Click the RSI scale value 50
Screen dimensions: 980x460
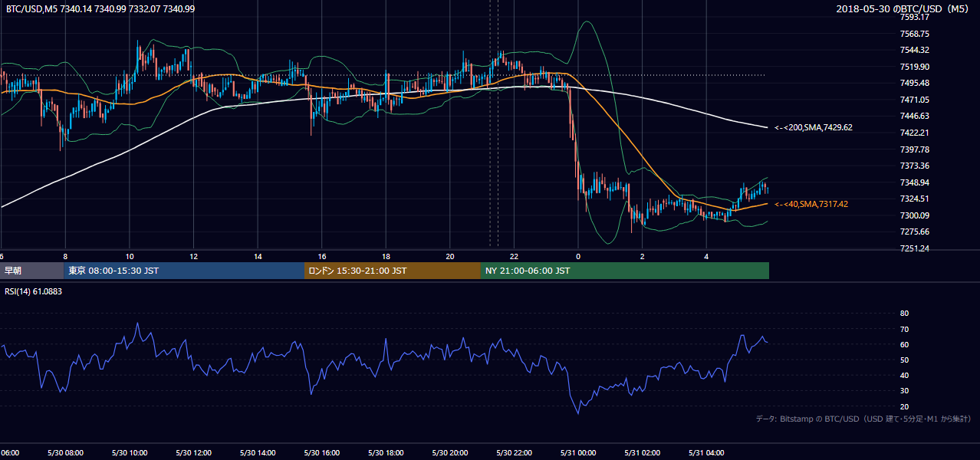tap(904, 360)
